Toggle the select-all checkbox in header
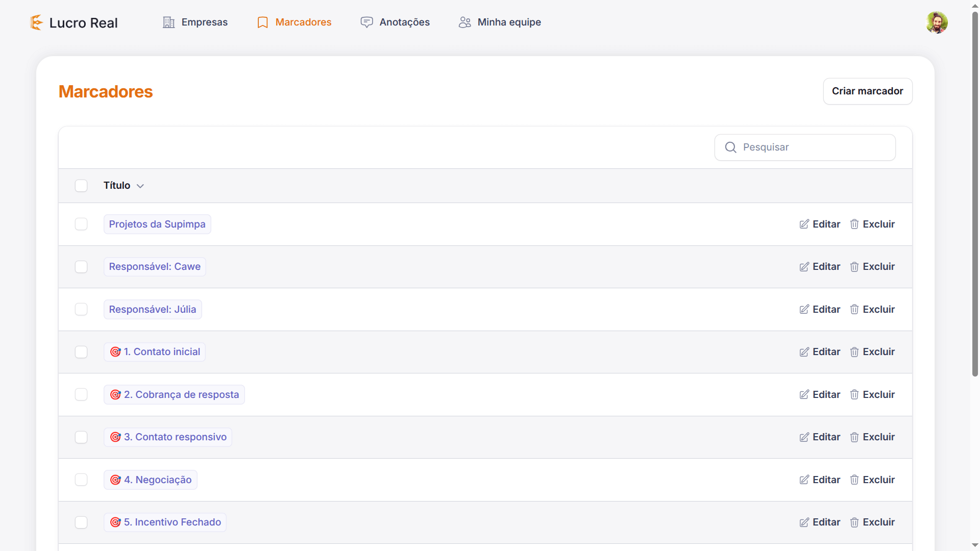The width and height of the screenshot is (980, 551). 81,186
